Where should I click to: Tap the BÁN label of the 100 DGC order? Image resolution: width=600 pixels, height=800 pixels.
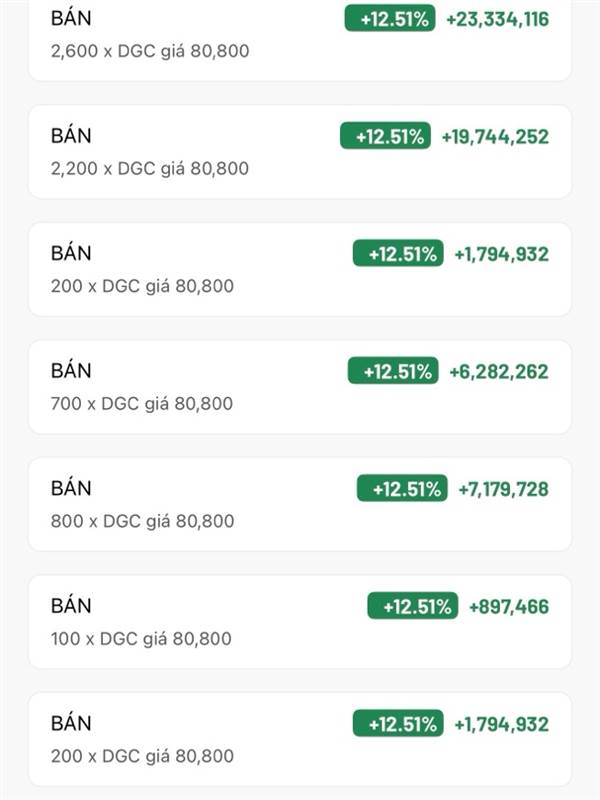71,606
